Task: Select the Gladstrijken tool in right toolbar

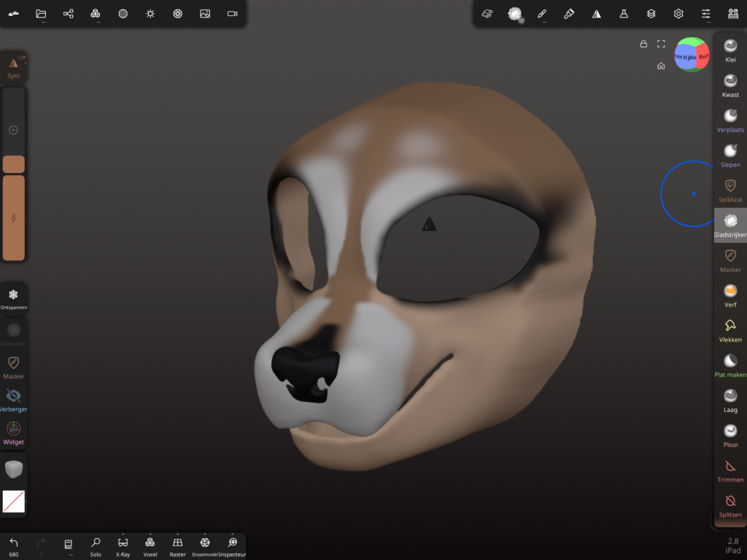Action: click(x=729, y=225)
